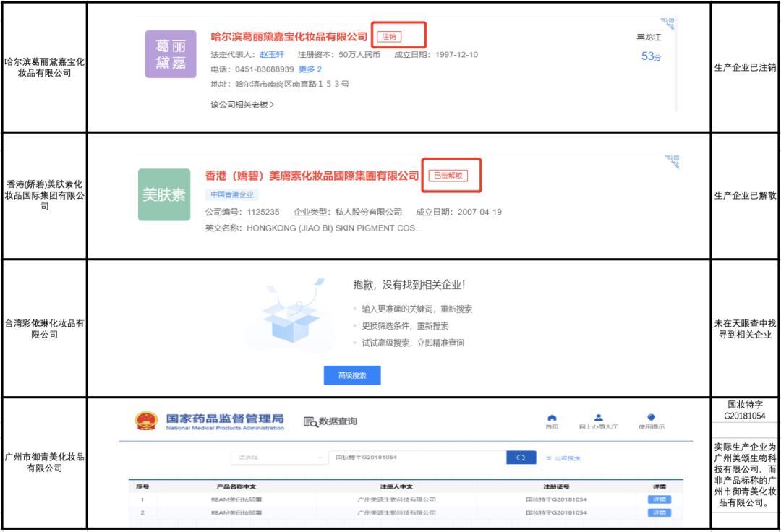The image size is (781, 532).
Task: Click black 香港(娇碧)美肤素化妆品国际集团 left cell
Action: click(x=45, y=195)
